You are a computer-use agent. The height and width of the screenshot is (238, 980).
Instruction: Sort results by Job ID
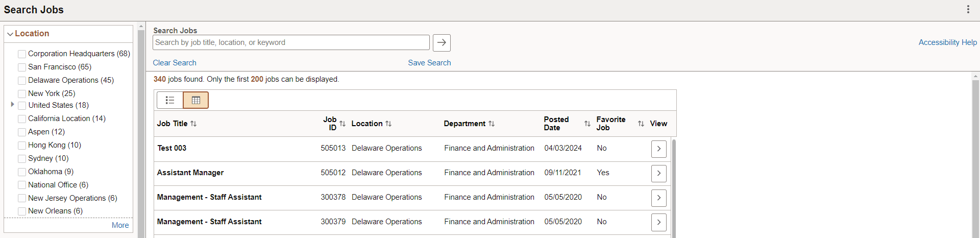click(342, 124)
